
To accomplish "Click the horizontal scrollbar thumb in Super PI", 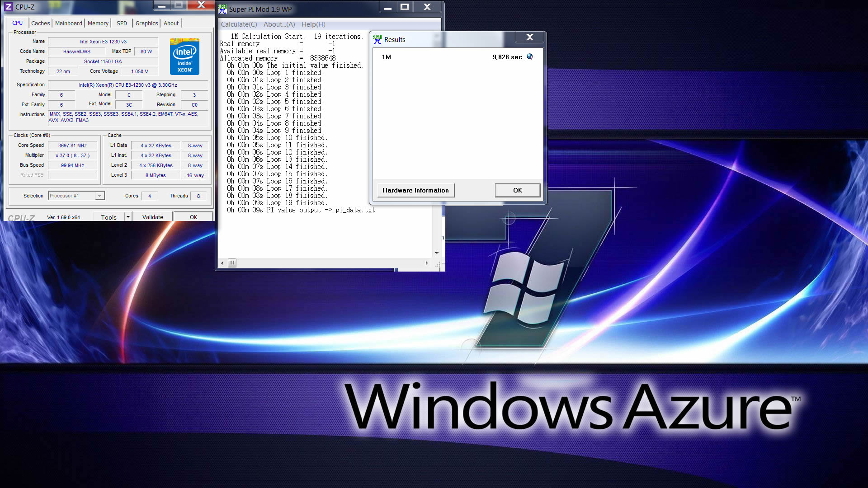I will tap(232, 263).
